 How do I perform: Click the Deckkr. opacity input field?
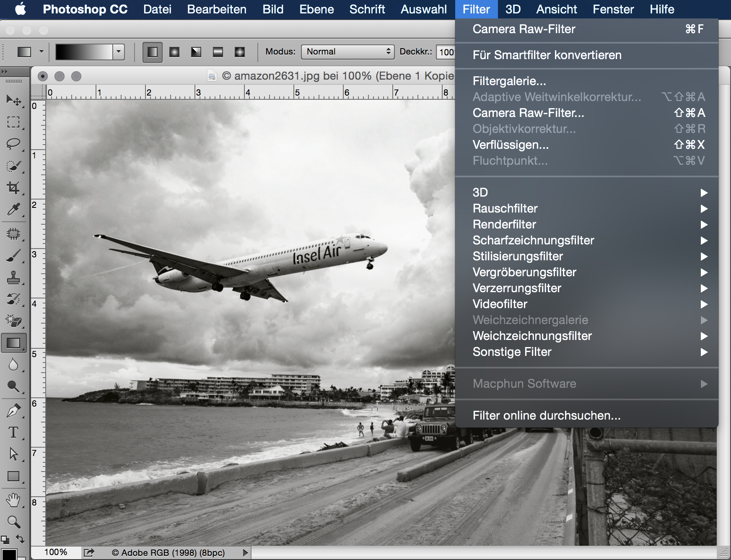coord(446,52)
